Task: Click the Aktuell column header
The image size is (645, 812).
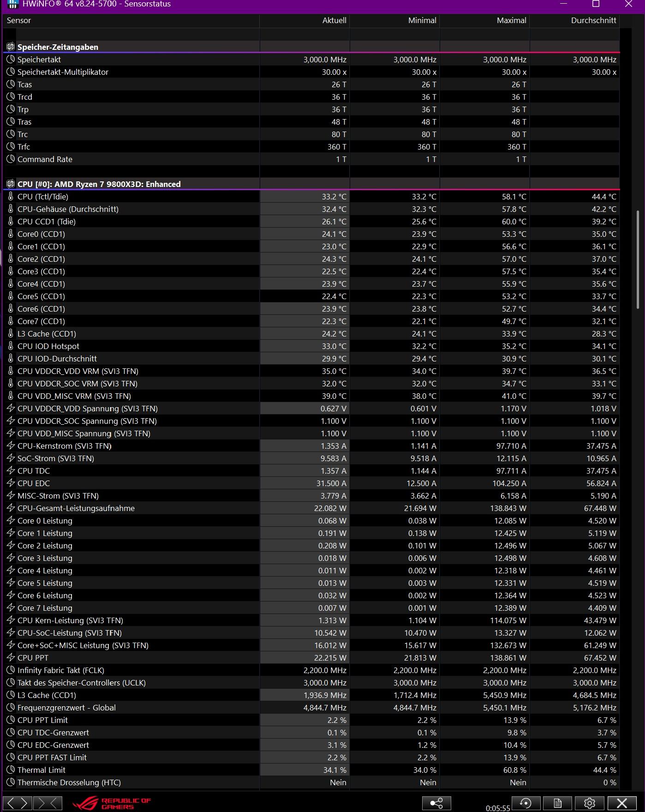Action: pos(305,20)
